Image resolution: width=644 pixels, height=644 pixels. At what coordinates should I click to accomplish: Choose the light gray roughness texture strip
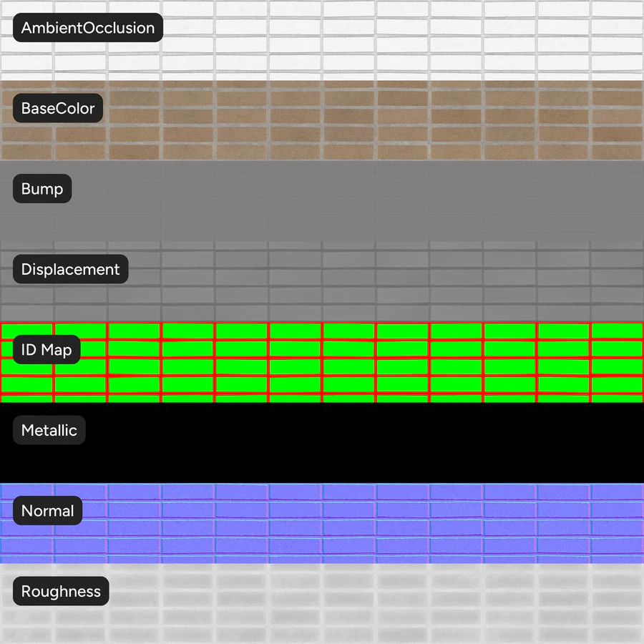(x=322, y=604)
